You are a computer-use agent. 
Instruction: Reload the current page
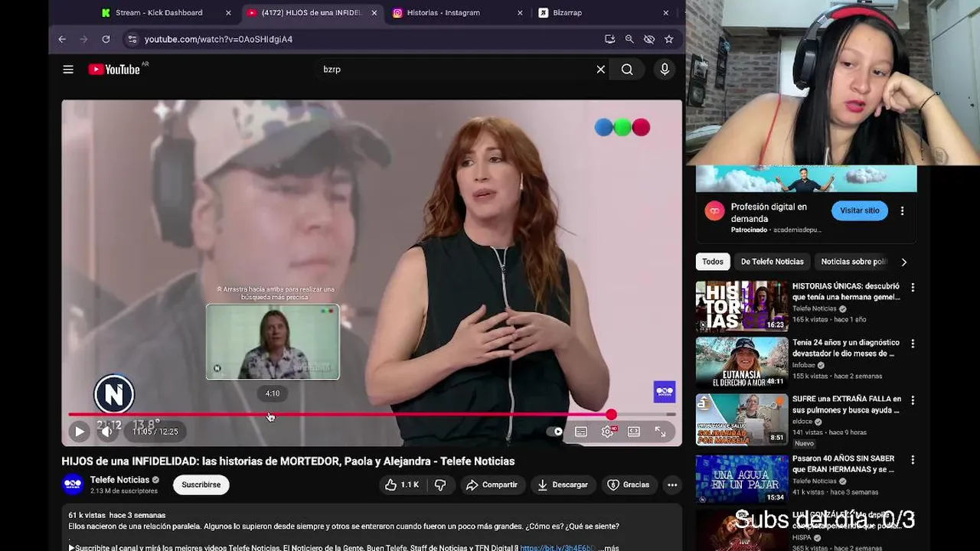[106, 39]
